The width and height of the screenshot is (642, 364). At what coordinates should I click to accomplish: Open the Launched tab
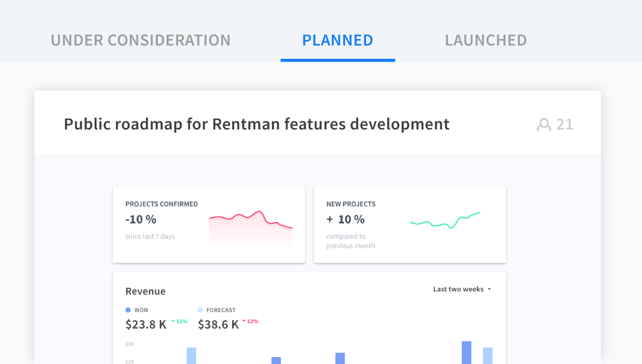(486, 40)
